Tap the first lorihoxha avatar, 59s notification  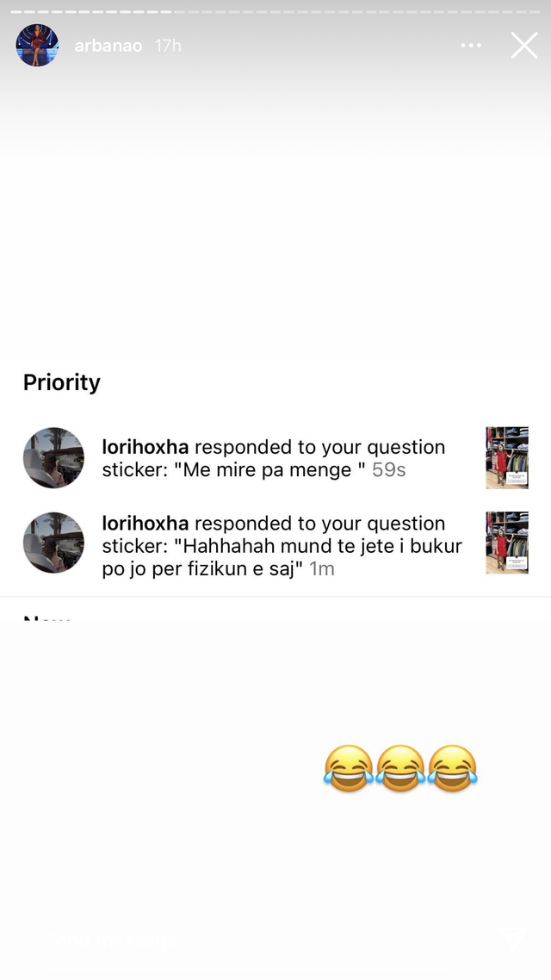pyautogui.click(x=53, y=457)
